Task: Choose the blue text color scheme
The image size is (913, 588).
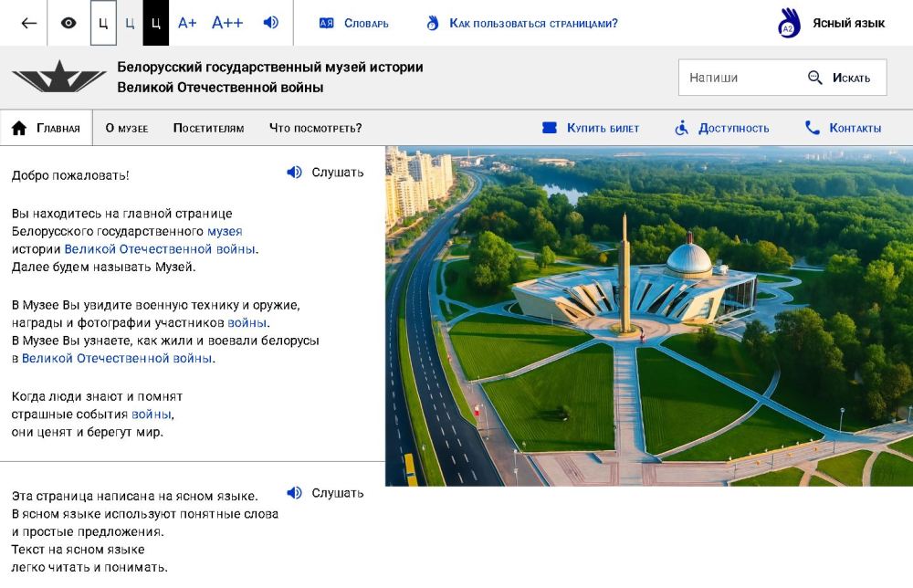Action: [130, 23]
